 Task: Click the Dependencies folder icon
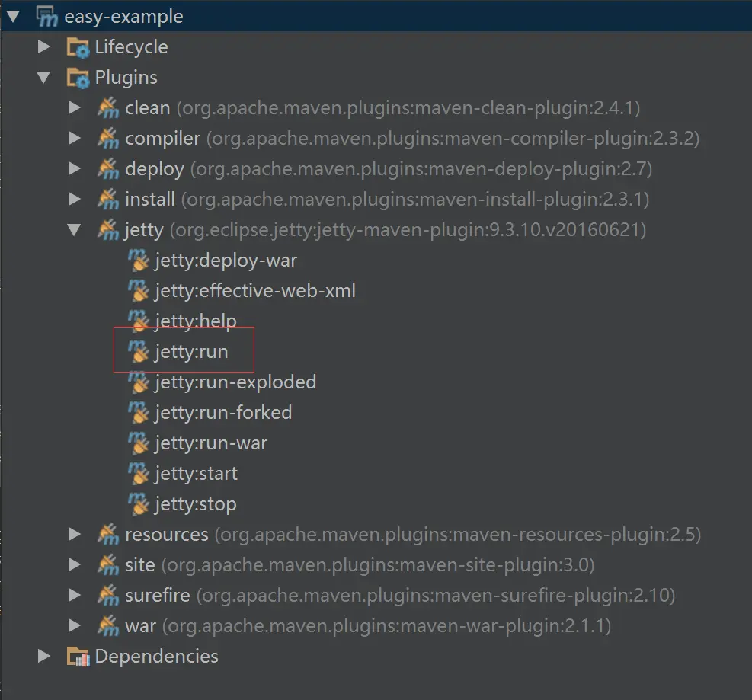coord(78,657)
